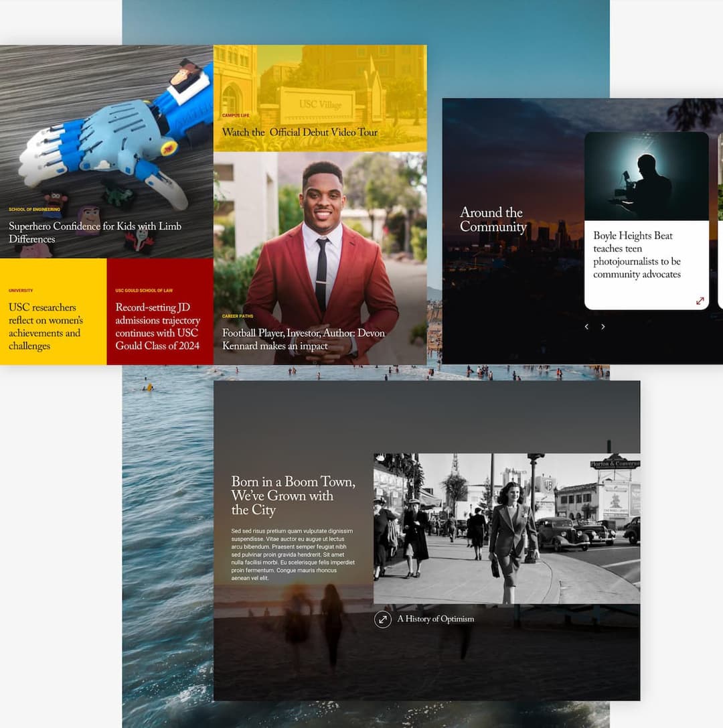
Task: Select the USC Gould School of Law label
Action: [144, 291]
